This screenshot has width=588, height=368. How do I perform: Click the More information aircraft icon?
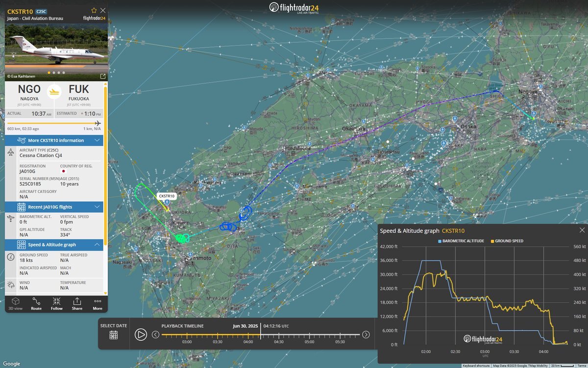21,140
